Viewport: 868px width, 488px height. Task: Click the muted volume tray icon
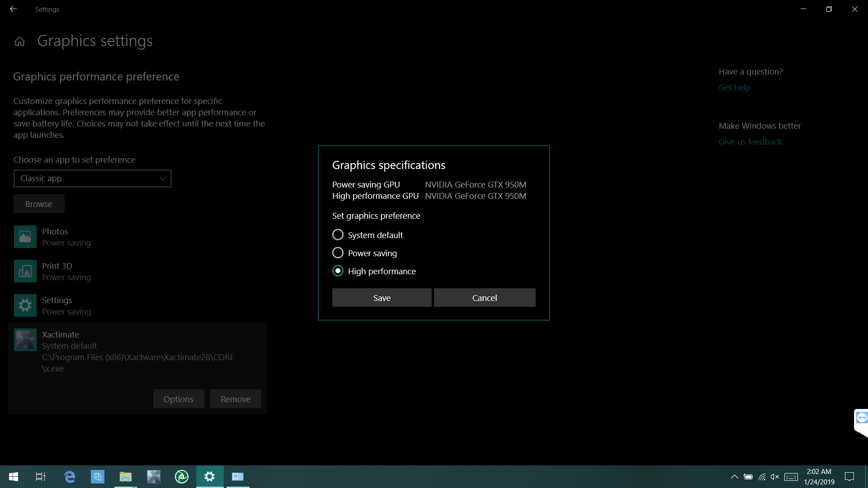775,477
